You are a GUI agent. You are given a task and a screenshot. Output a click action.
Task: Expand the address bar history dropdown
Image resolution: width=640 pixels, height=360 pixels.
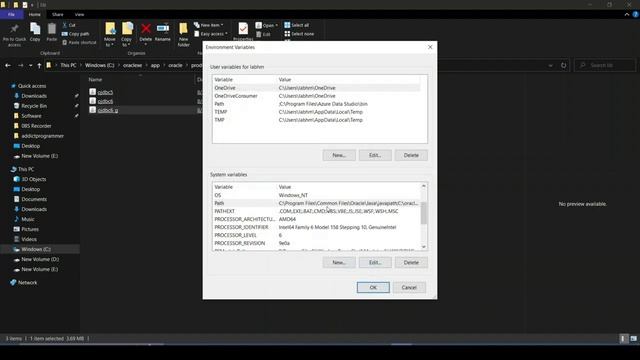click(x=551, y=65)
